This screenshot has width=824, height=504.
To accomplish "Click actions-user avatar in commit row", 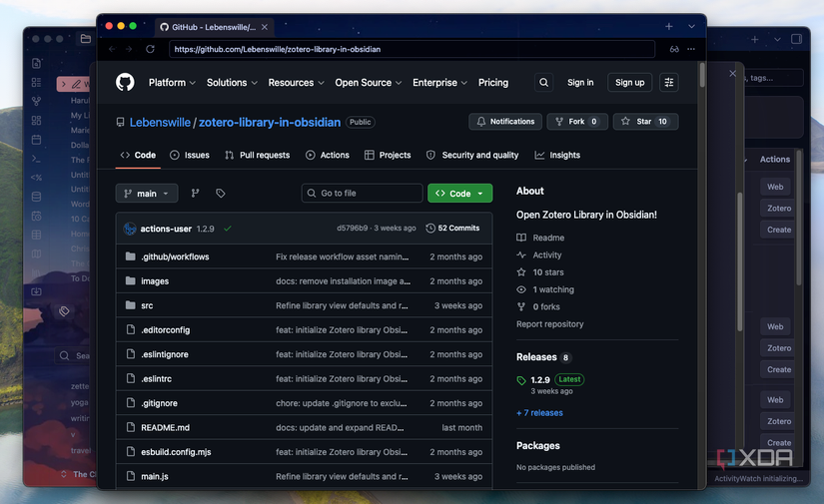I will tap(130, 229).
